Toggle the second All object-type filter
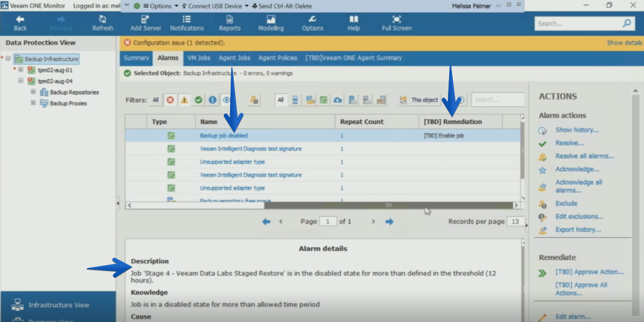This screenshot has height=322, width=644. point(281,99)
